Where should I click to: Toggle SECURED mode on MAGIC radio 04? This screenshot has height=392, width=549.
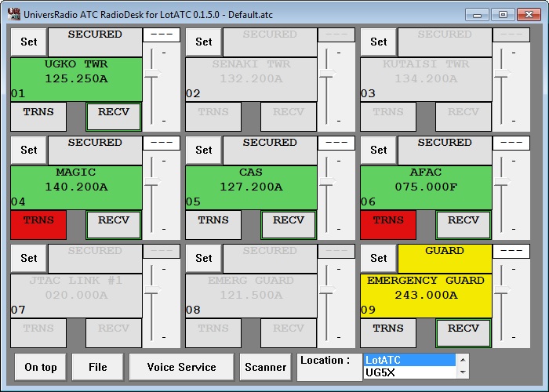coord(95,151)
